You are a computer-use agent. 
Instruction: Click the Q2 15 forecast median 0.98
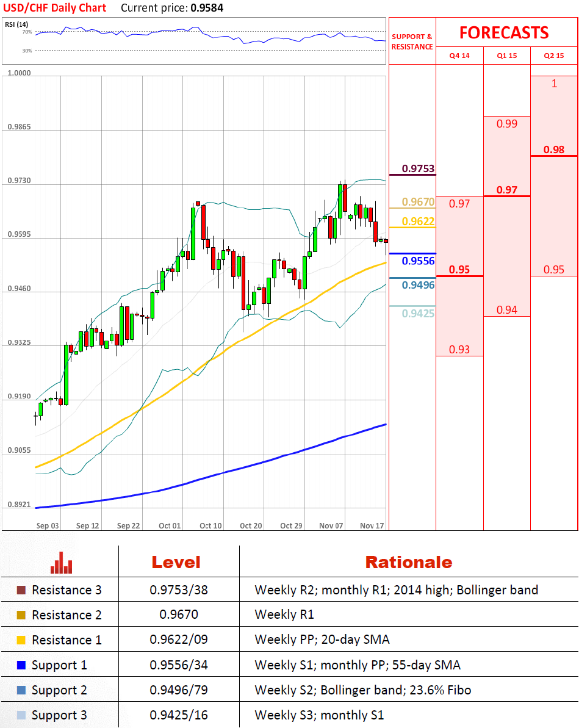click(x=554, y=150)
